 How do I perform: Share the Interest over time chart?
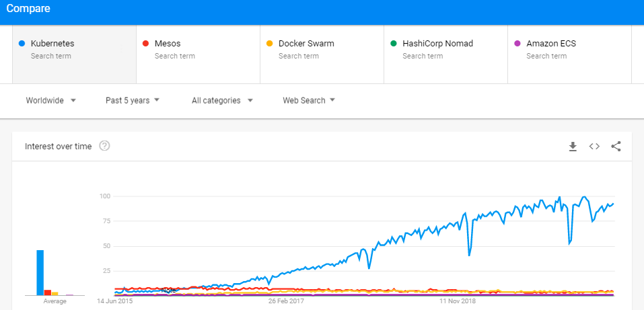click(x=616, y=146)
